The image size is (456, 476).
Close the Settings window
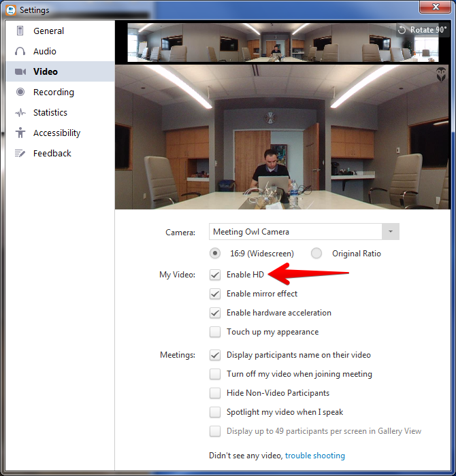click(435, 7)
